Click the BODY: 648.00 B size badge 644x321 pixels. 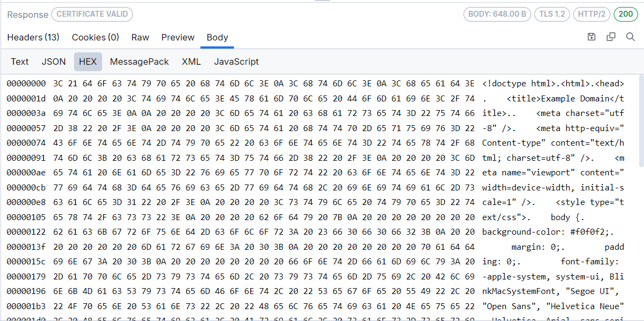(x=497, y=14)
